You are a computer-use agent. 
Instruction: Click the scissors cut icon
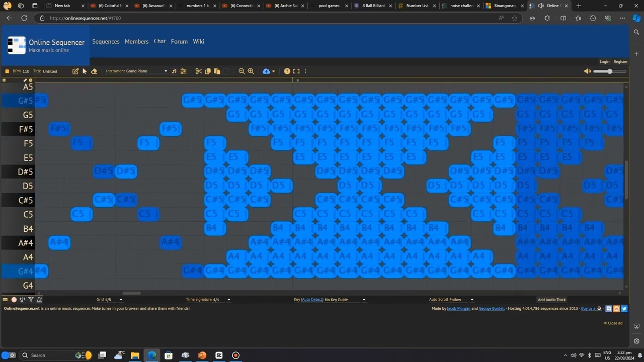tap(199, 71)
